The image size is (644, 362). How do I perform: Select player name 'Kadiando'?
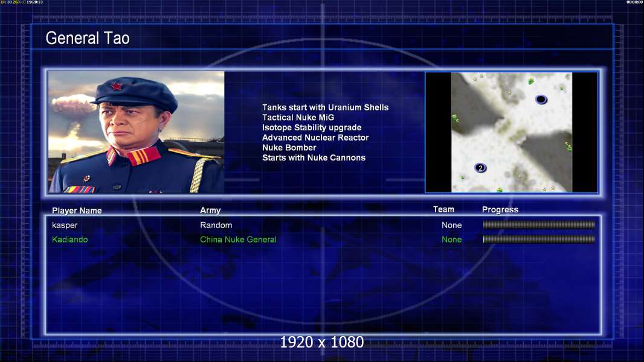70,240
